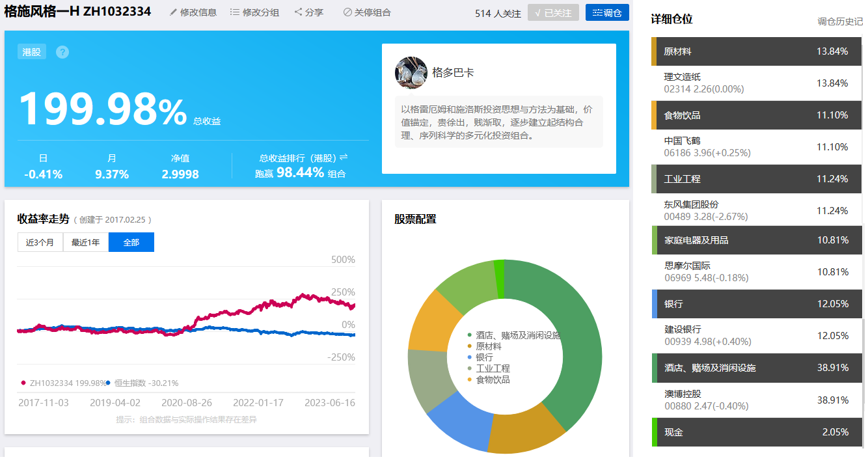
Task: Open the 理文造纸 stock row
Action: pos(756,83)
